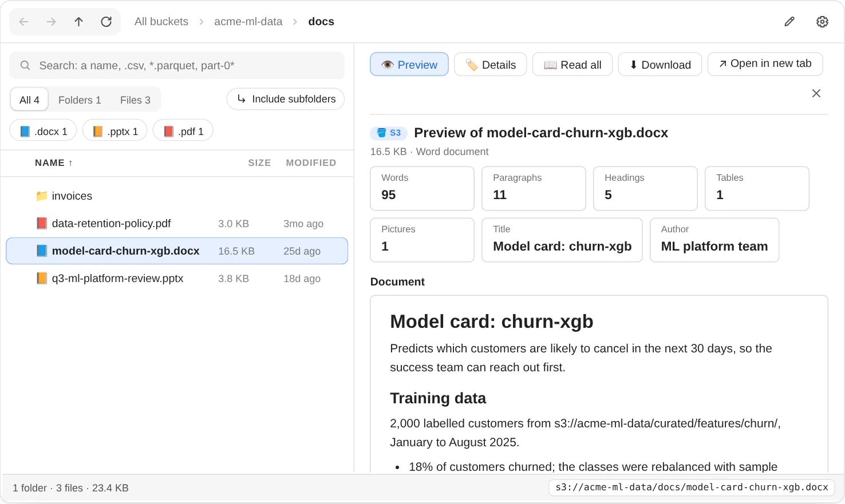Download the selected document
The height and width of the screenshot is (504, 845).
coord(660,65)
